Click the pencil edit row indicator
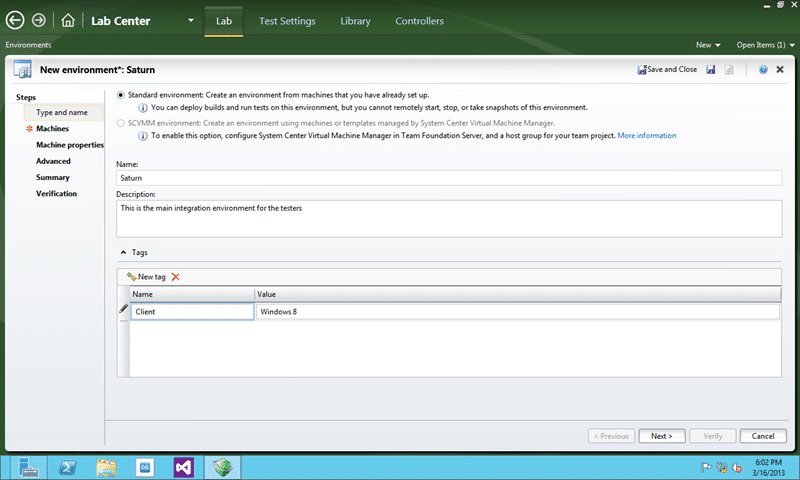Screen dimensions: 800x480 (x=123, y=309)
